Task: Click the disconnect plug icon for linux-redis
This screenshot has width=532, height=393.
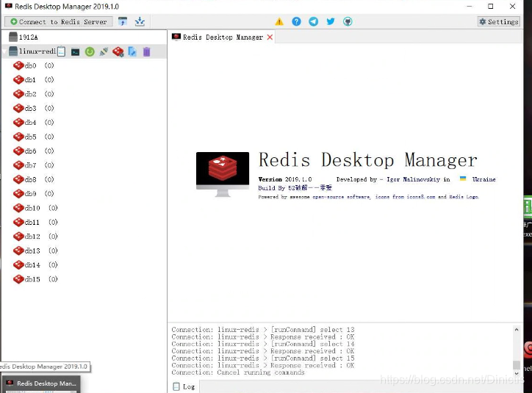Action: (x=104, y=51)
